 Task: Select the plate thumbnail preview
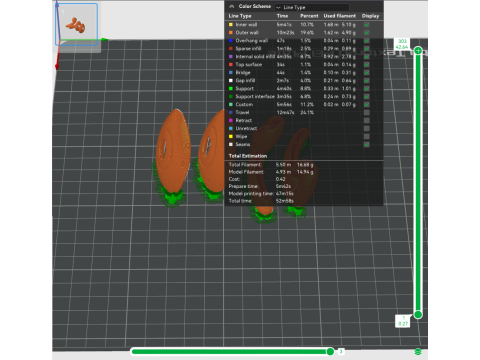[x=77, y=25]
